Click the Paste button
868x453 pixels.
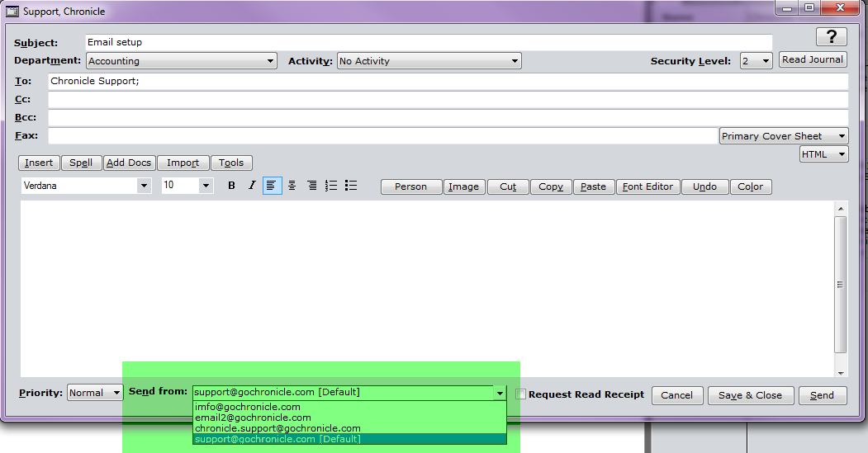click(594, 187)
